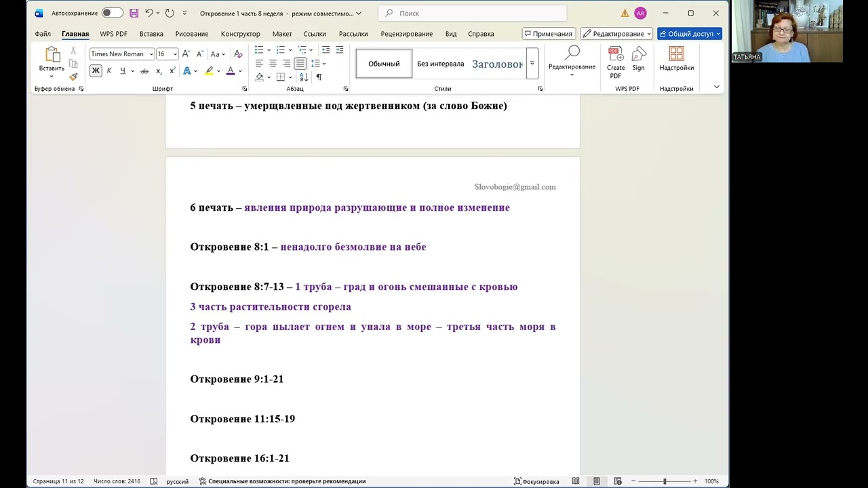Align text to the right
Image resolution: width=868 pixels, height=488 pixels.
pos(286,64)
